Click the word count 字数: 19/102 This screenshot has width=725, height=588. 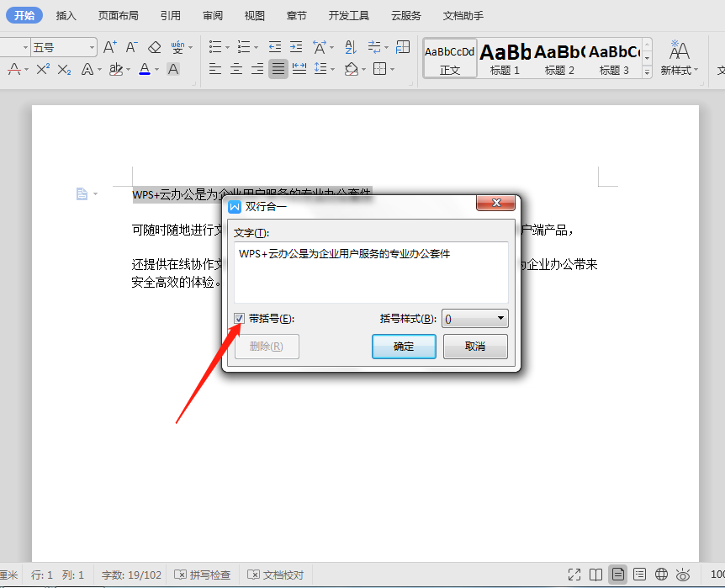tap(131, 575)
